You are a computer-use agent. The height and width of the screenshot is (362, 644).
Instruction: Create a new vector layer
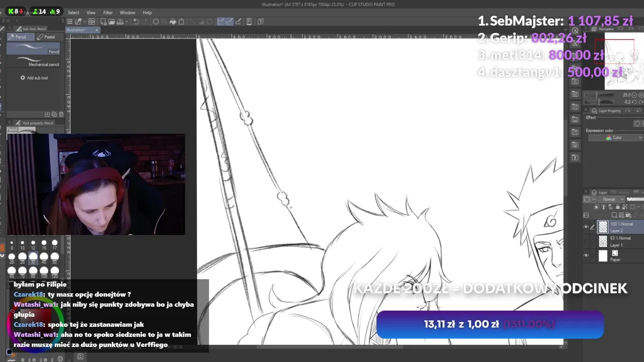point(621,215)
